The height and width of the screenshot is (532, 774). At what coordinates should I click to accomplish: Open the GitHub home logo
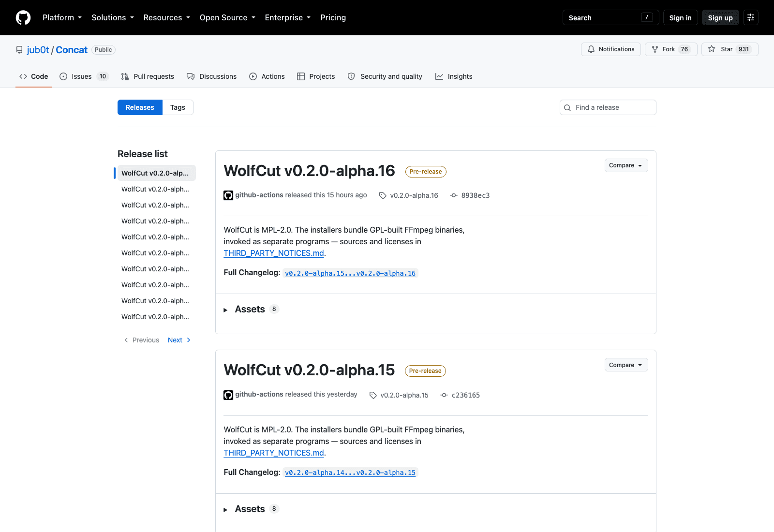[23, 17]
